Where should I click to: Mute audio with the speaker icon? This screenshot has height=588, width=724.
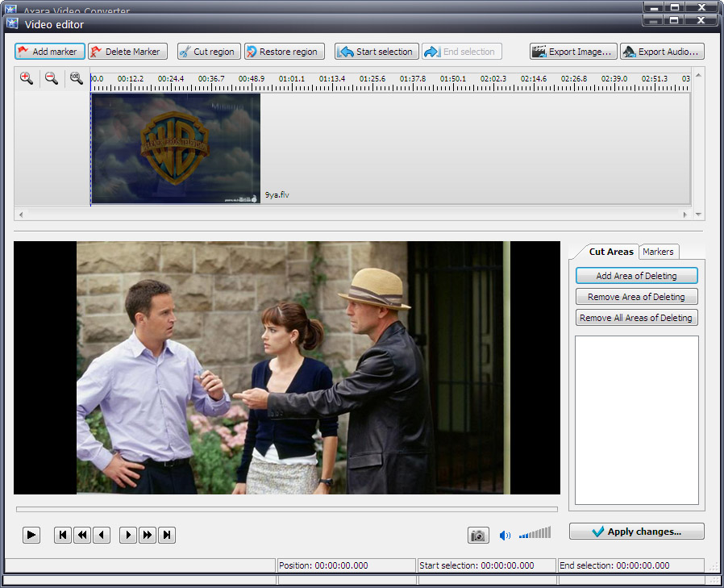(x=506, y=535)
